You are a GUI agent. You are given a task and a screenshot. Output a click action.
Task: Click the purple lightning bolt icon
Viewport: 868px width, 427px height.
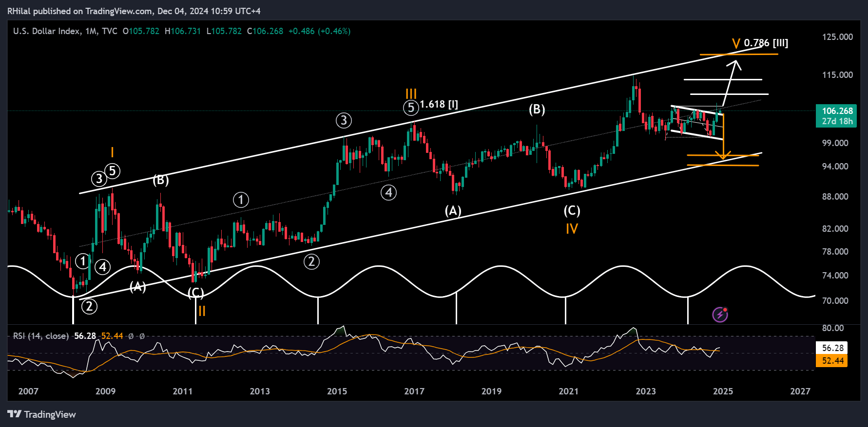click(720, 315)
